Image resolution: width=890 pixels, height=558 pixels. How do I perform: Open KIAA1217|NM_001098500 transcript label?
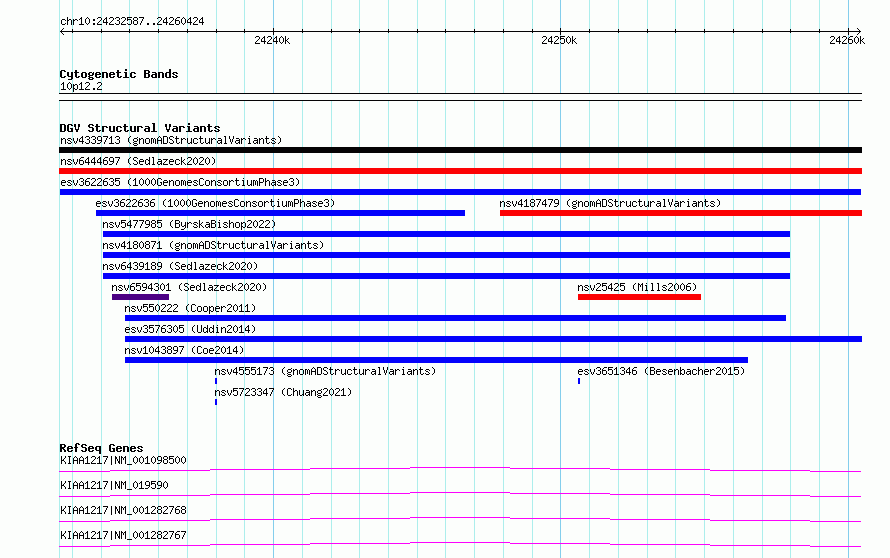(123, 460)
